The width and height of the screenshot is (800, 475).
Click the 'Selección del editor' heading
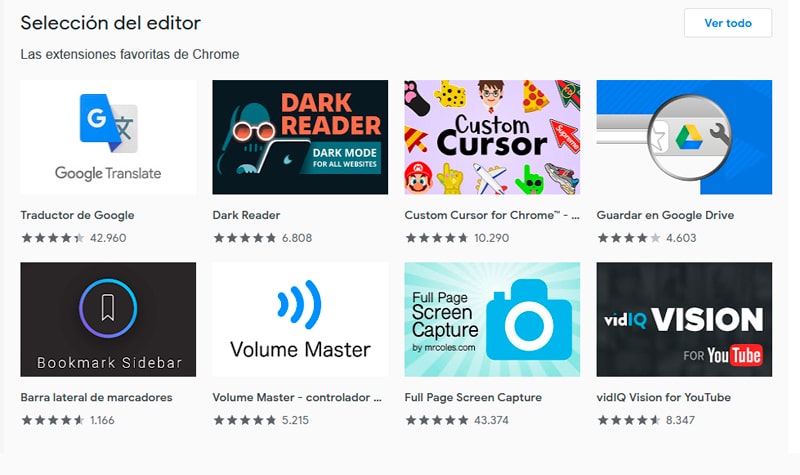(111, 23)
